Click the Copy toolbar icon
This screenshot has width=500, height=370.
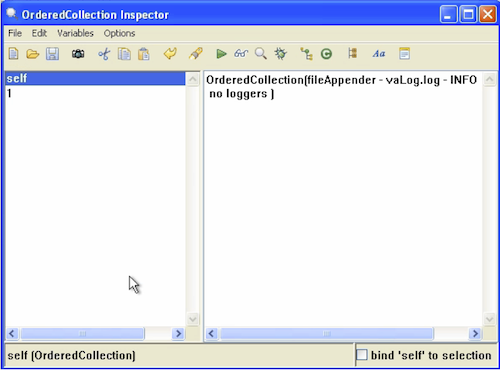click(x=124, y=54)
